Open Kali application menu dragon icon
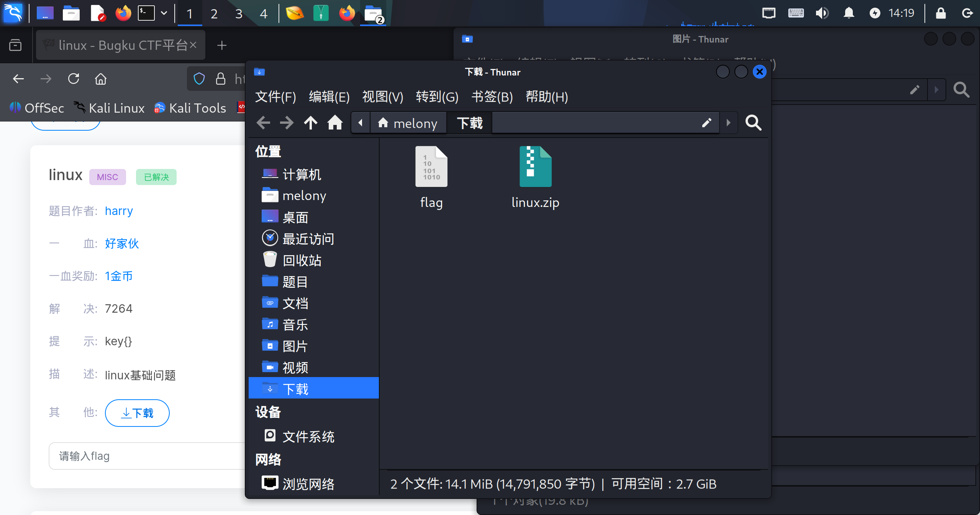980x515 pixels. tap(13, 13)
